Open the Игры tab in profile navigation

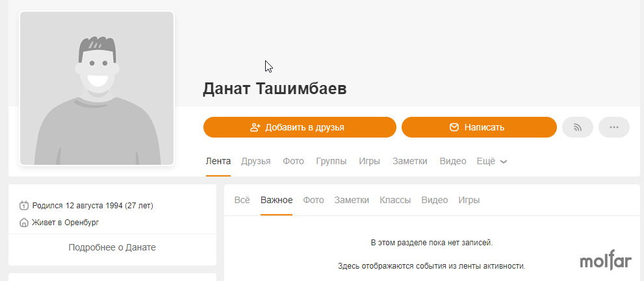[370, 161]
